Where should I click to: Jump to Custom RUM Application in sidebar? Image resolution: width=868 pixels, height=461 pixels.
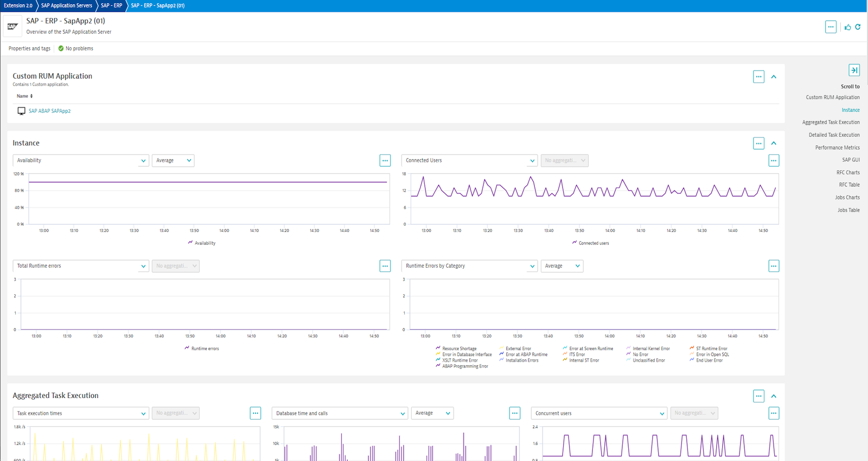[x=833, y=97]
